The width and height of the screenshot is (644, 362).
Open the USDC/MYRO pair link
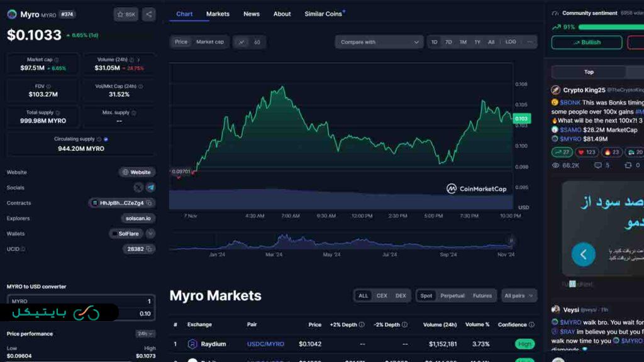(265, 344)
